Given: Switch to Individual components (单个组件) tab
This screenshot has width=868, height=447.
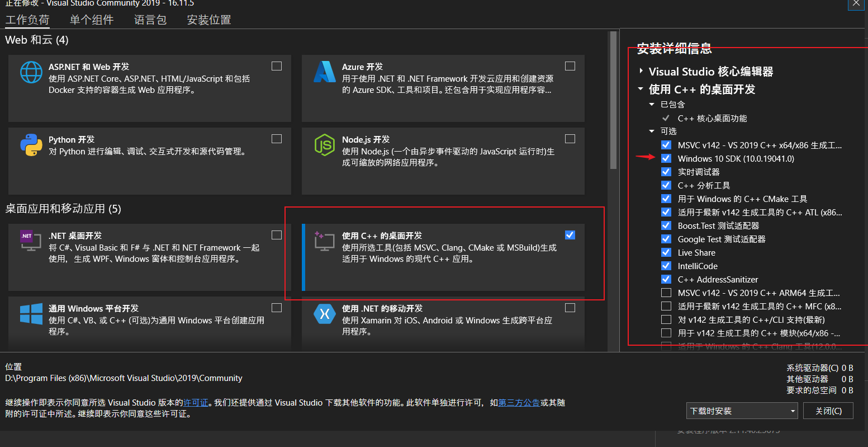Looking at the screenshot, I should (x=92, y=20).
